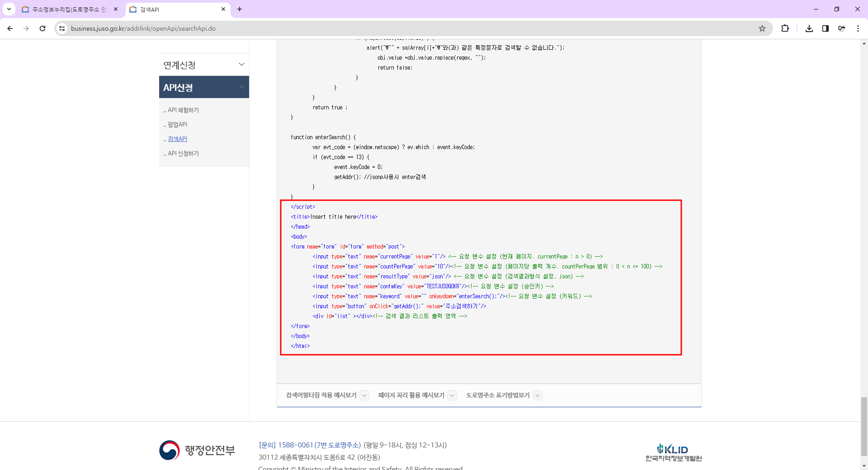This screenshot has width=868, height=470.
Task: Open the tab search dropdown
Action: tap(9, 9)
